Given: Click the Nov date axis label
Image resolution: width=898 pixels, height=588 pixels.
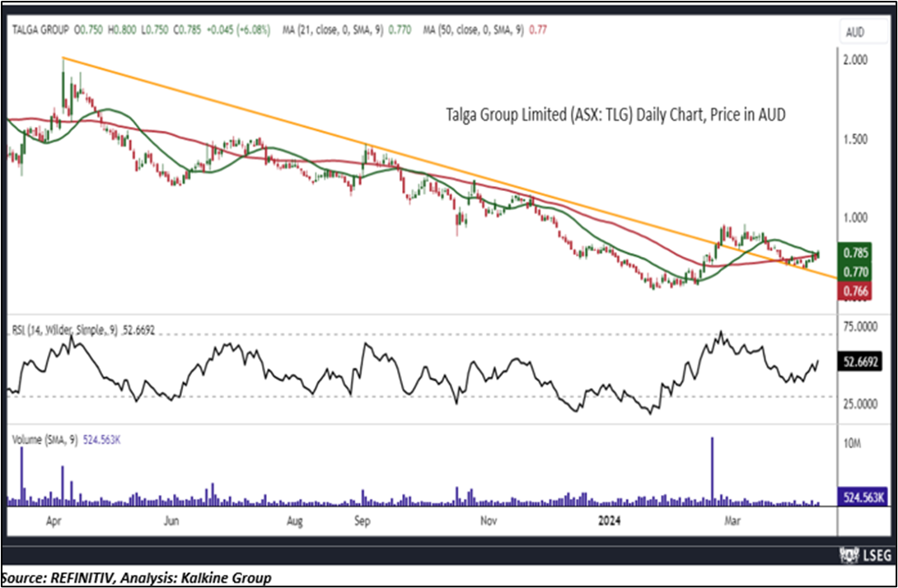Looking at the screenshot, I should (x=488, y=521).
